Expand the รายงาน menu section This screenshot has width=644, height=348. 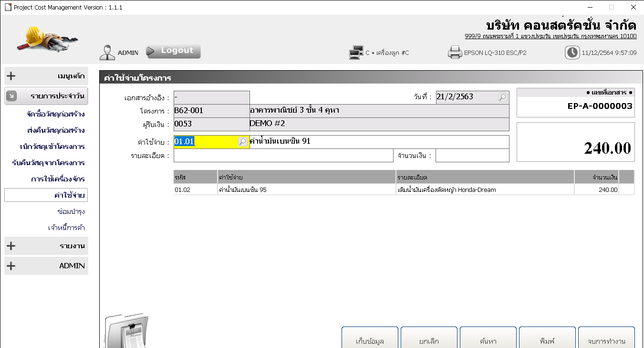pos(46,246)
